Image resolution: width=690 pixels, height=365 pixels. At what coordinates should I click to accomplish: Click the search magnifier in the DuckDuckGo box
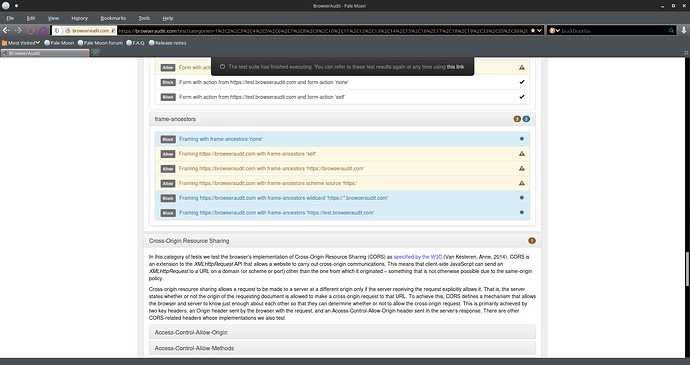coord(671,31)
